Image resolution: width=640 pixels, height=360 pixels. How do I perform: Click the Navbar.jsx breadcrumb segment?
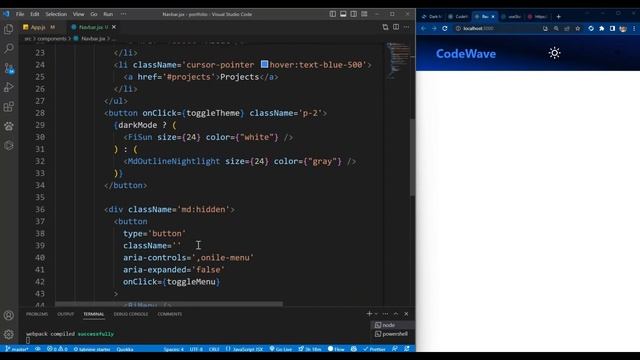pos(93,38)
